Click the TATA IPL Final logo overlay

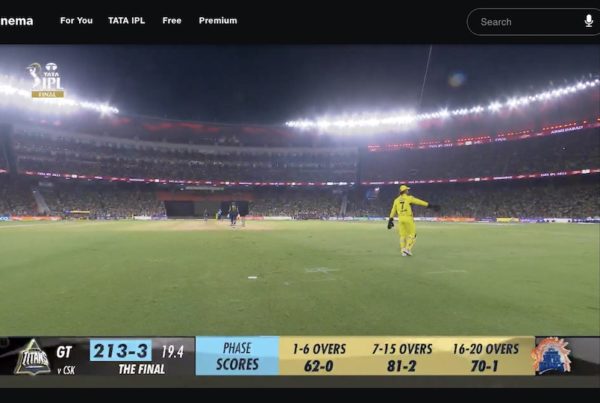[45, 80]
